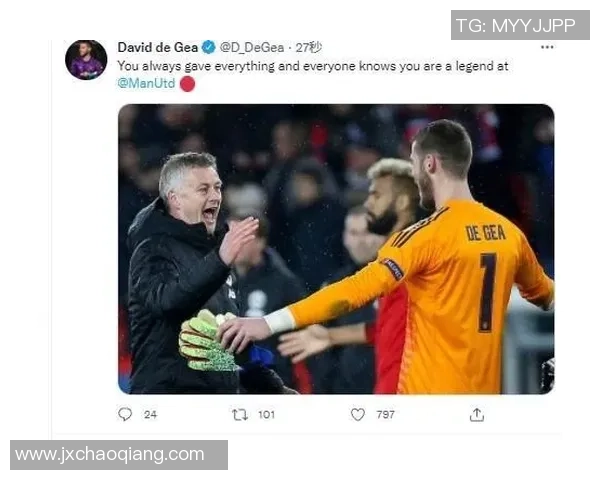Click DE GEA name on orange jersey
This screenshot has width=600, height=480.
pos(485,233)
